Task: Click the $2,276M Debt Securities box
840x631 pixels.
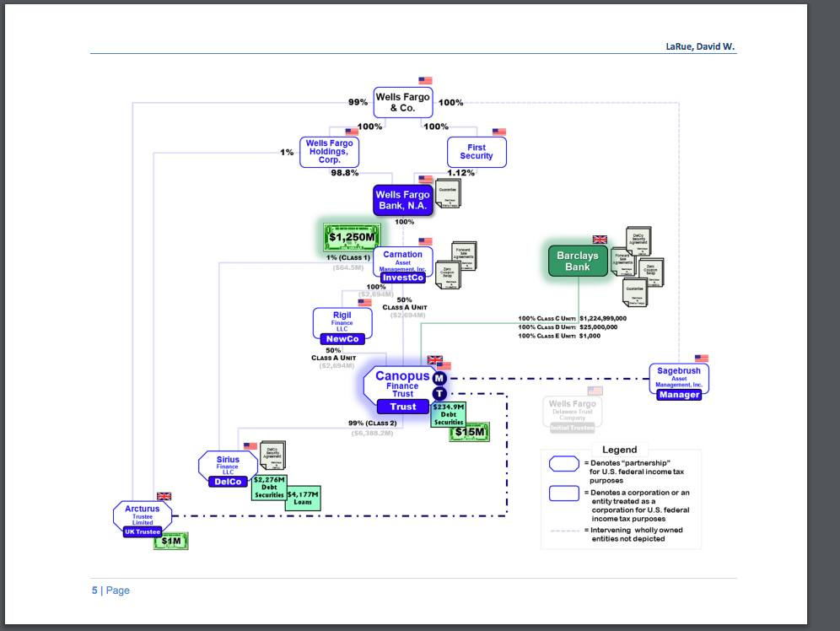Action: [x=269, y=488]
